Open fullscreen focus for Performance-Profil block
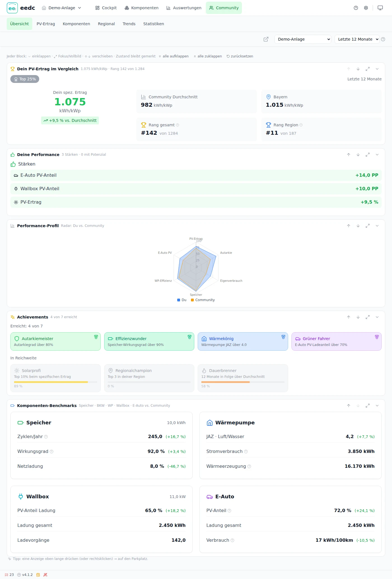 pos(368,226)
